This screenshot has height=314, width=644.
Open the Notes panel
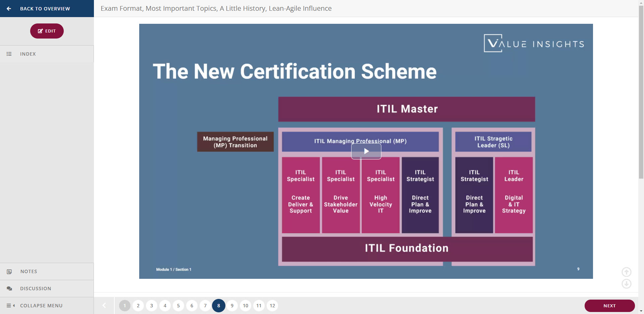click(x=47, y=271)
